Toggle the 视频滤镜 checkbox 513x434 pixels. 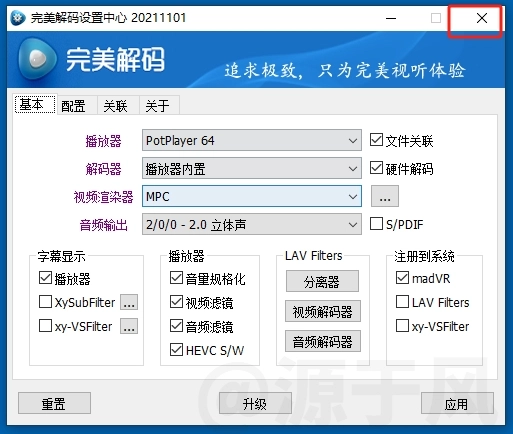point(176,302)
